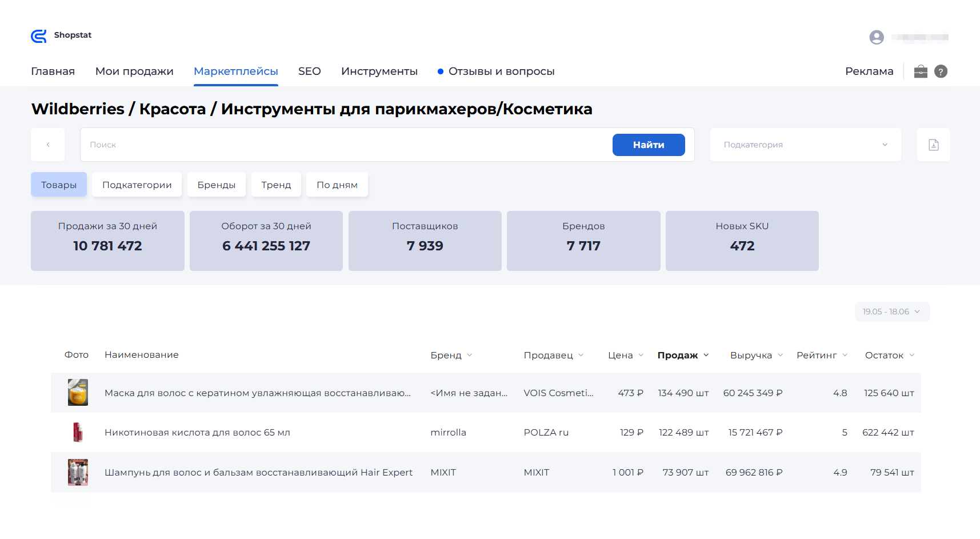Click stock value 622 442 шт

tap(889, 432)
